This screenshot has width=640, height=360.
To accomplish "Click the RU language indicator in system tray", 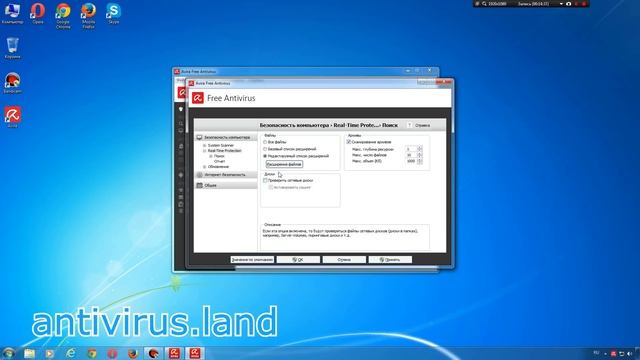I will click(x=596, y=353).
